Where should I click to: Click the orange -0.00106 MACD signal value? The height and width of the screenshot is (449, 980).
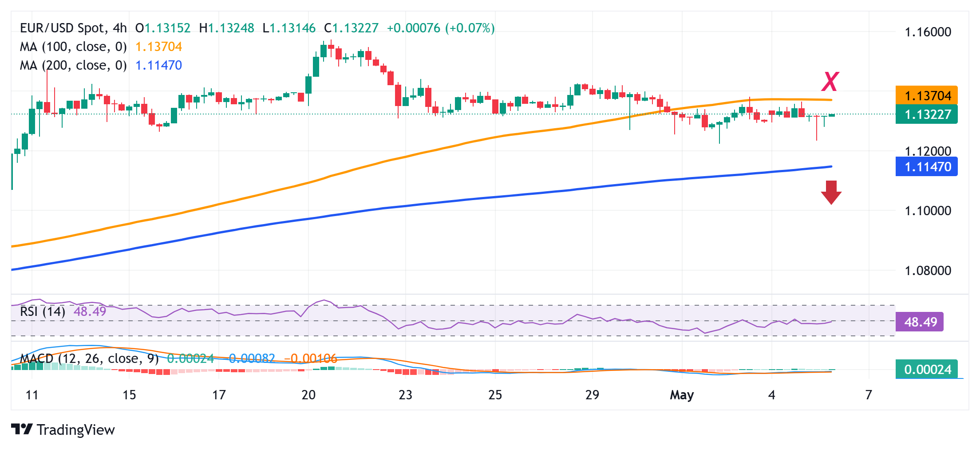(x=310, y=358)
